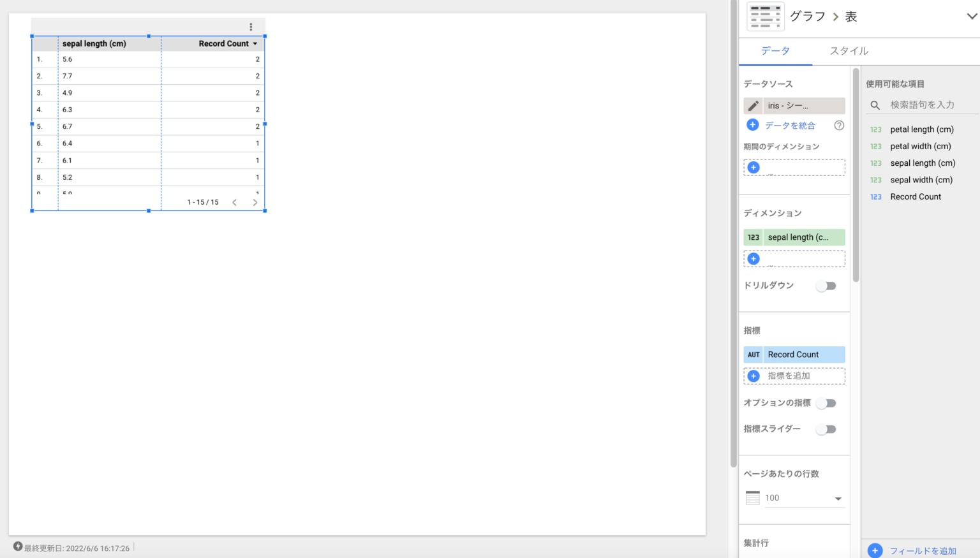Click the フィールドを追加 button
The height and width of the screenshot is (558, 980).
922,551
